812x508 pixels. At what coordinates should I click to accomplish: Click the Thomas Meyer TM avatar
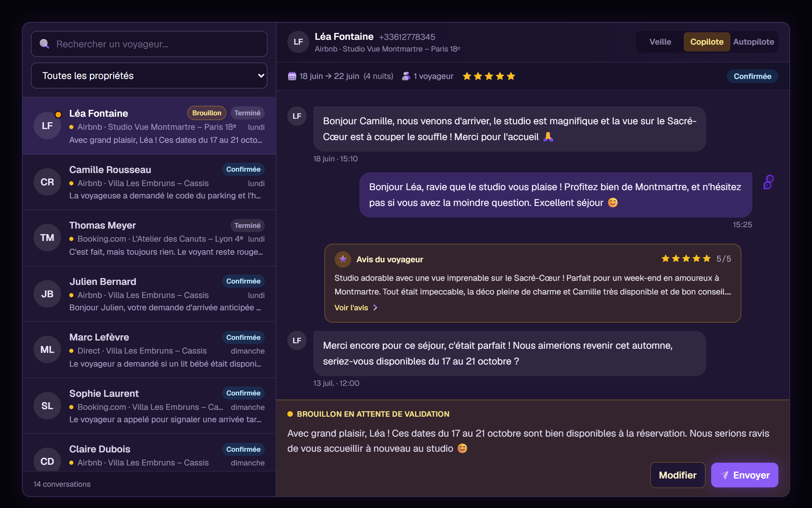[47, 238]
